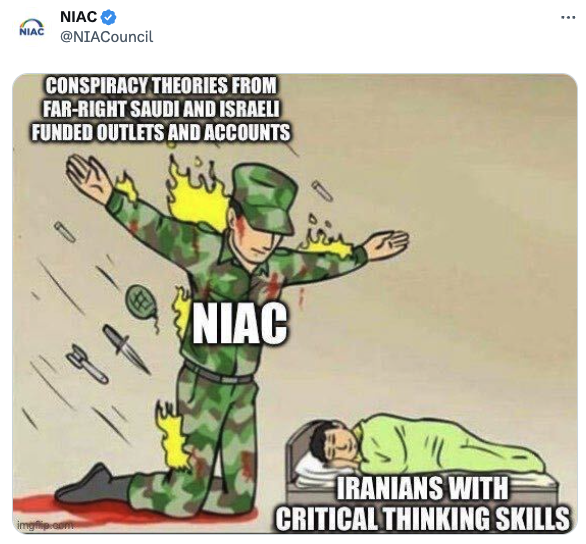The width and height of the screenshot is (586, 544).
Task: Click the green blanket covering the sleeper
Action: click(x=448, y=446)
